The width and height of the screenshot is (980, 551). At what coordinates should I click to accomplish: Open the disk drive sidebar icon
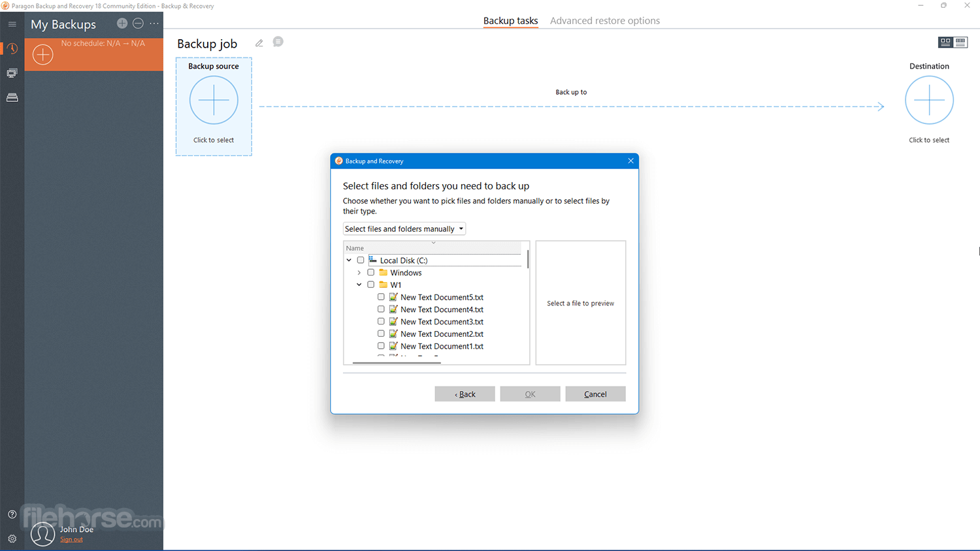point(12,97)
